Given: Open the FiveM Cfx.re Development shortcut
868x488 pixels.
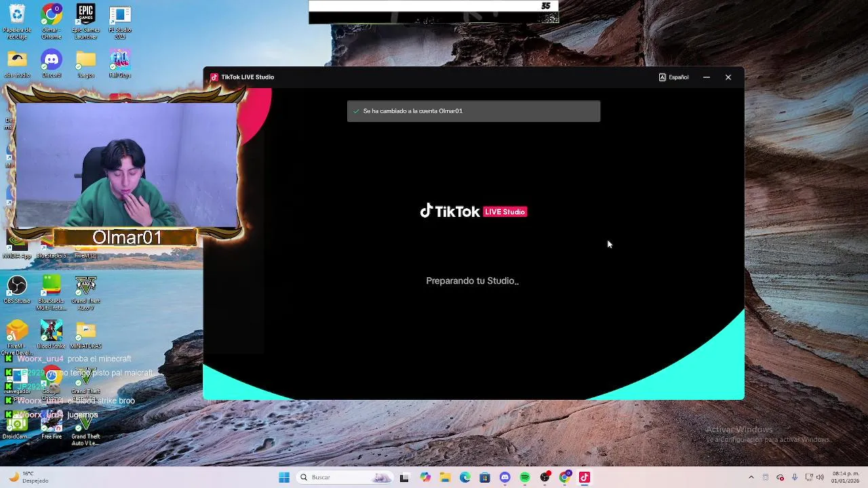Looking at the screenshot, I should click(17, 338).
